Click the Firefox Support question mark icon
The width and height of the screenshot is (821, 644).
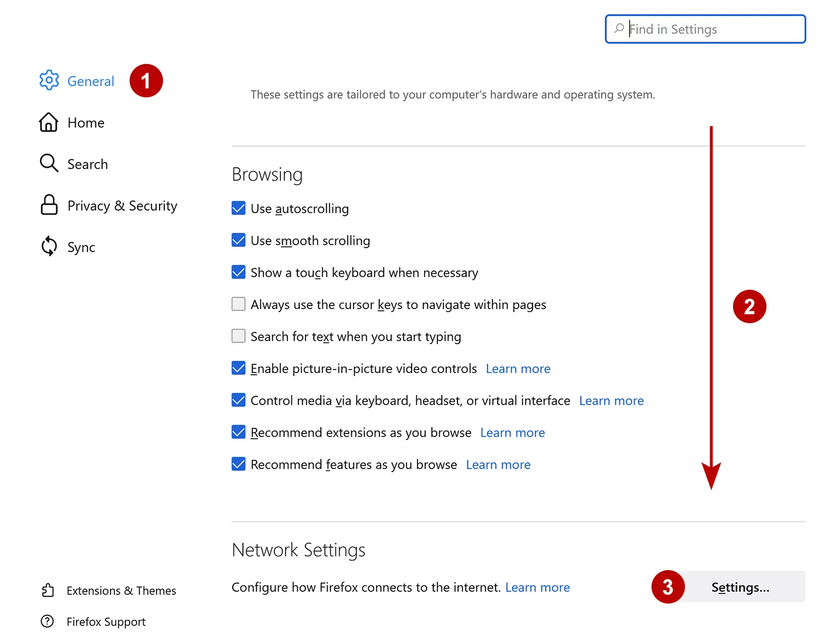[48, 621]
